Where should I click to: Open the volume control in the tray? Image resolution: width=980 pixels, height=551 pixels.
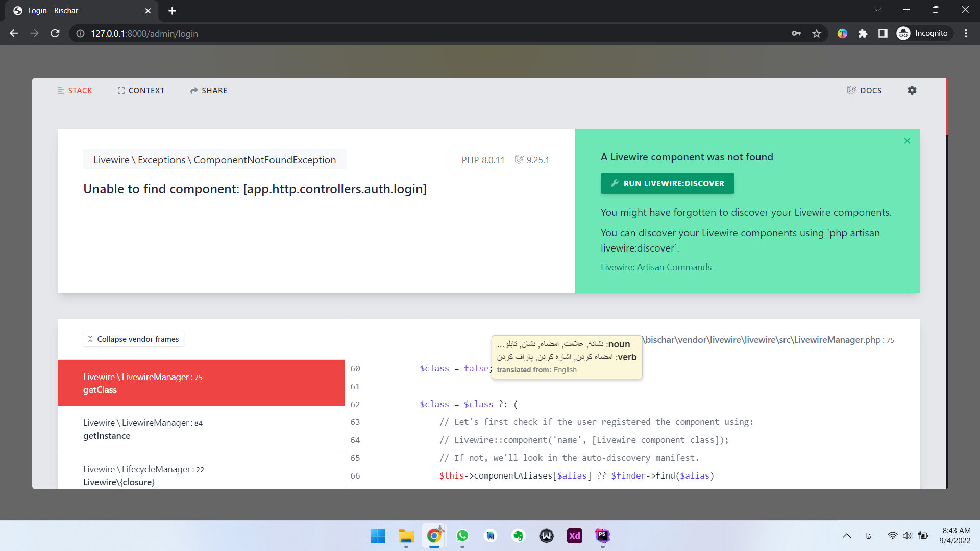click(x=908, y=536)
